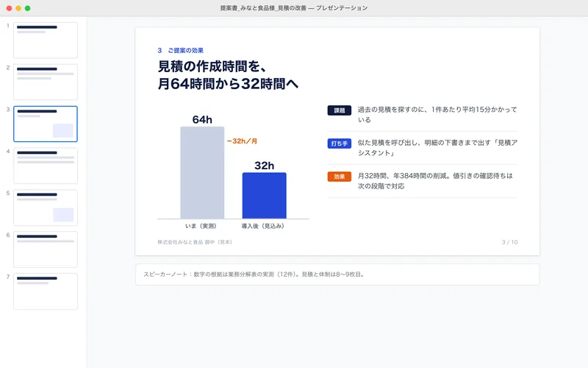Click into the speaker notes field

click(x=337, y=275)
